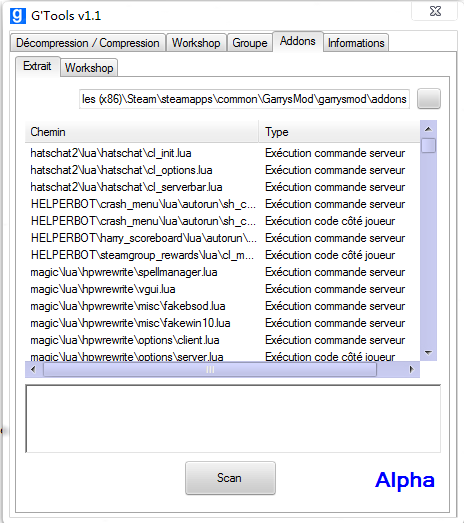Click Type cell of fakebsod.lua row

coord(335,307)
